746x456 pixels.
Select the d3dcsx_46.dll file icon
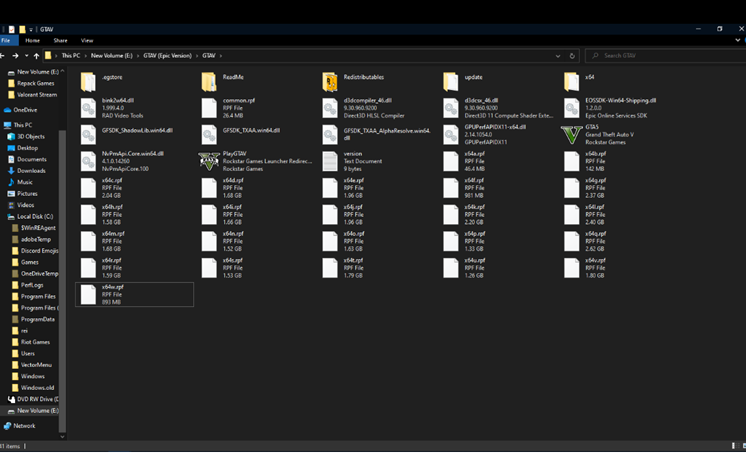451,108
